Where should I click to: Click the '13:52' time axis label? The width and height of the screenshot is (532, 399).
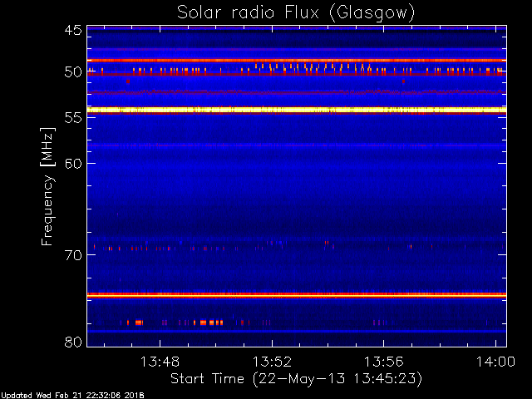pos(272,362)
